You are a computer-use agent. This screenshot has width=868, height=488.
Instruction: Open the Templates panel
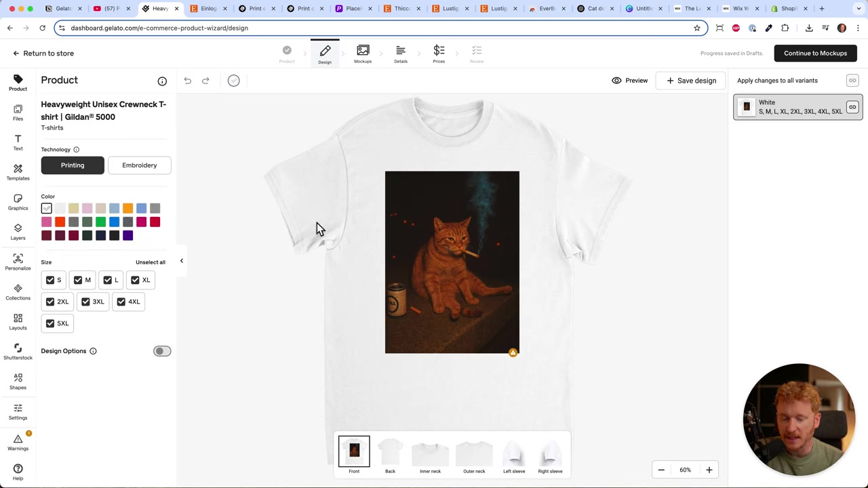tap(18, 172)
